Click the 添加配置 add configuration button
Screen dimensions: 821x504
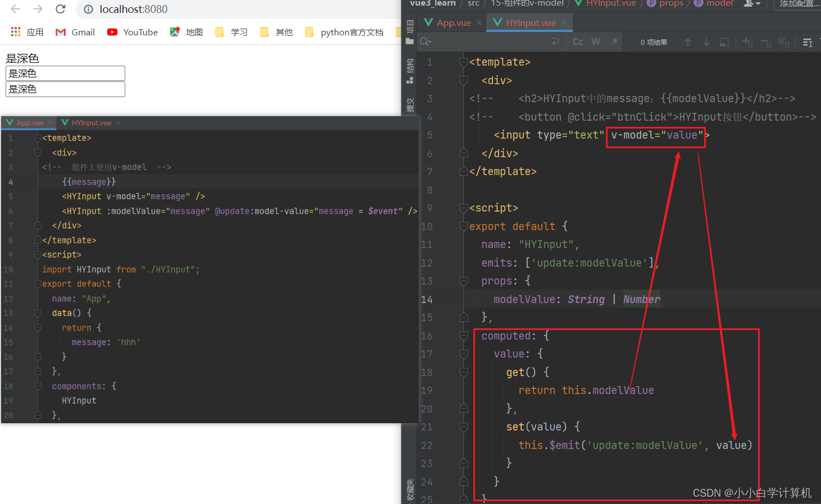coord(799,4)
